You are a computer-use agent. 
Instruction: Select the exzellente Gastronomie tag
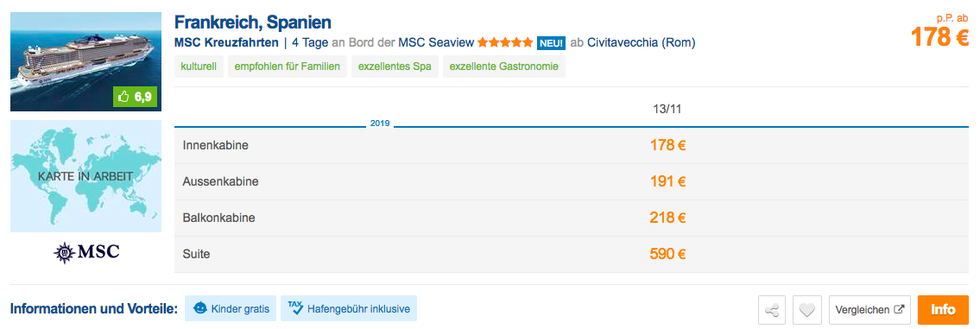503,67
